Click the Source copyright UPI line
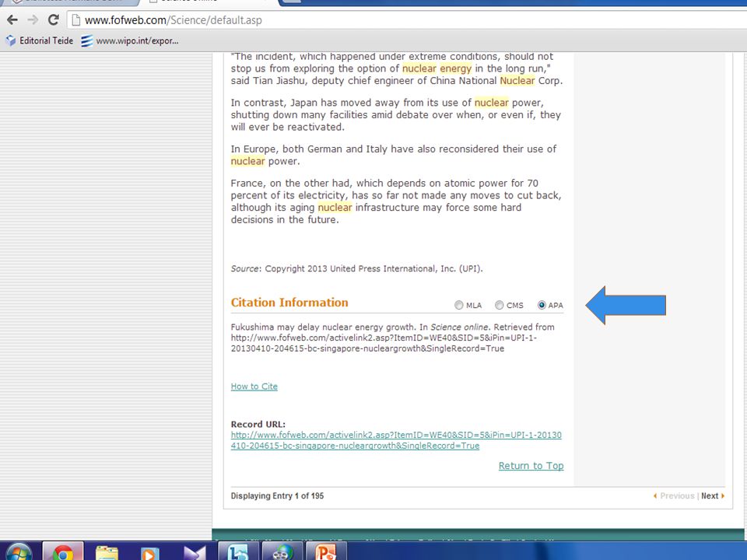Screen dimensions: 747x560 click(x=356, y=268)
